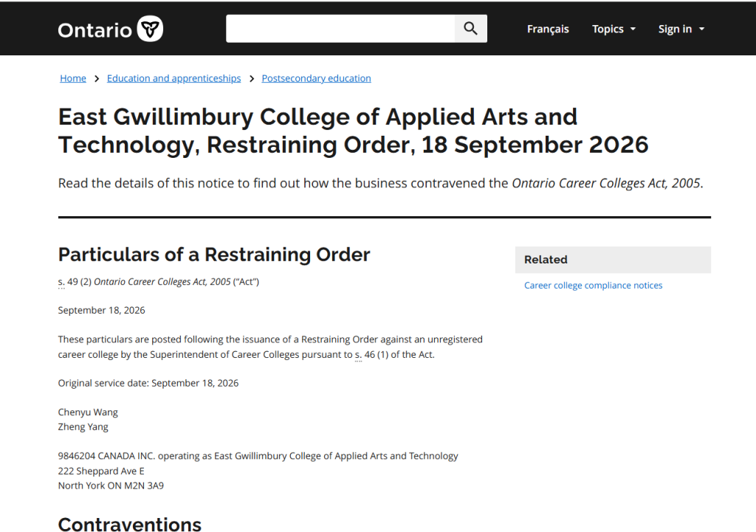This screenshot has height=532, width=756.
Task: Click the 'Original service date' line
Action: 148,383
